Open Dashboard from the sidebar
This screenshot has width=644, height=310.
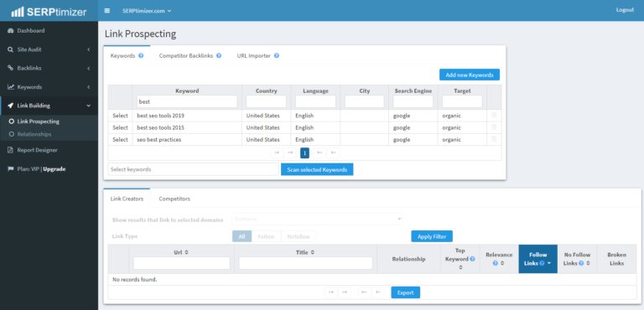click(x=31, y=31)
